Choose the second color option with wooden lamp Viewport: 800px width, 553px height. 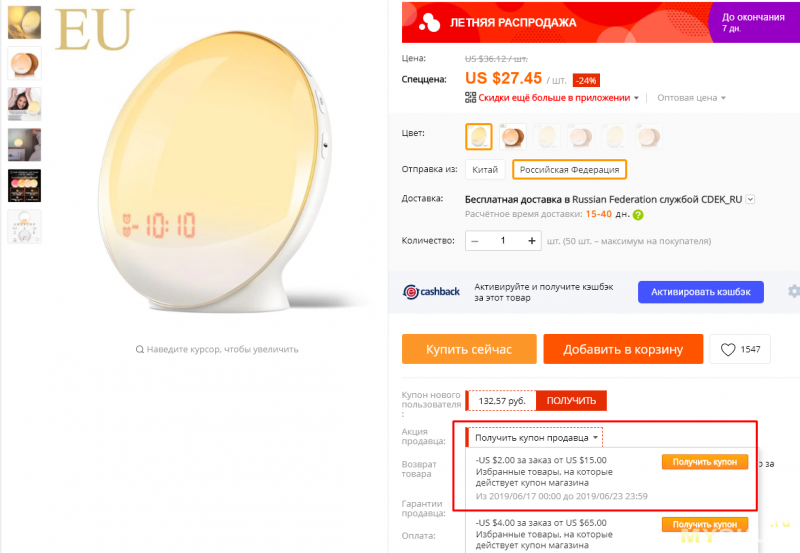(512, 137)
